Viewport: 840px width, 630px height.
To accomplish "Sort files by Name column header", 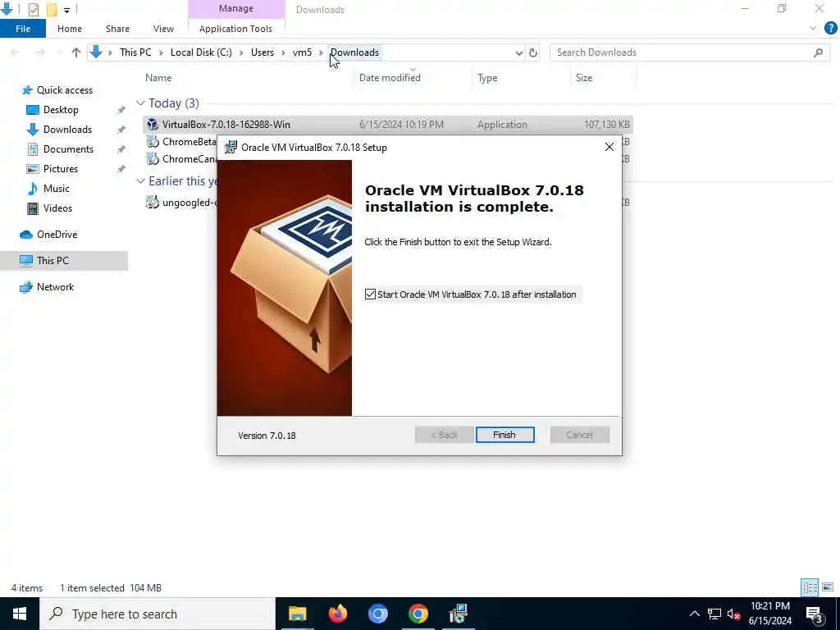I will click(158, 78).
